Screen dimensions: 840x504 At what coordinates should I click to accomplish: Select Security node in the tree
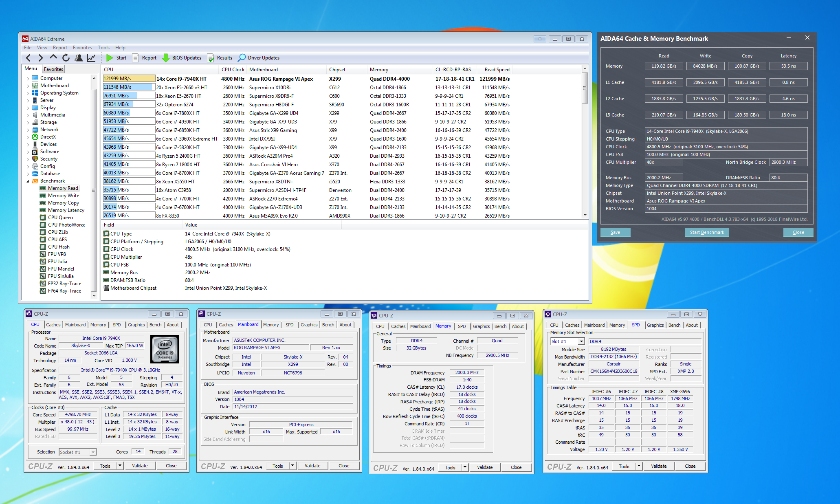pyautogui.click(x=48, y=159)
